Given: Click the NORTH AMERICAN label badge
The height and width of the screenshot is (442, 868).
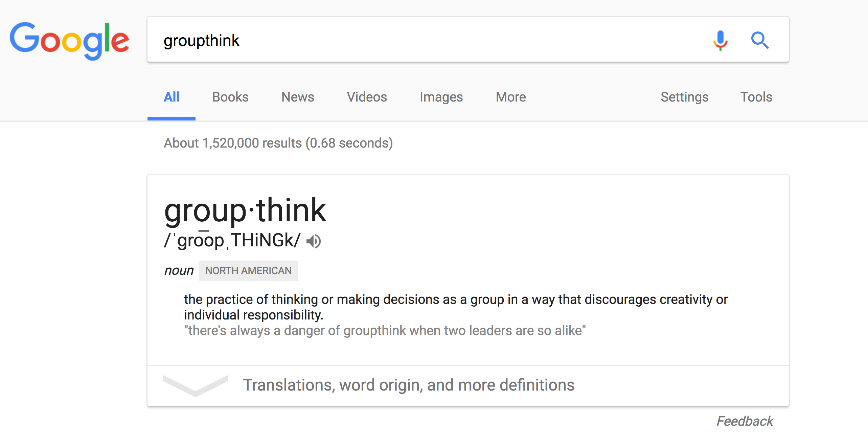Looking at the screenshot, I should point(248,271).
